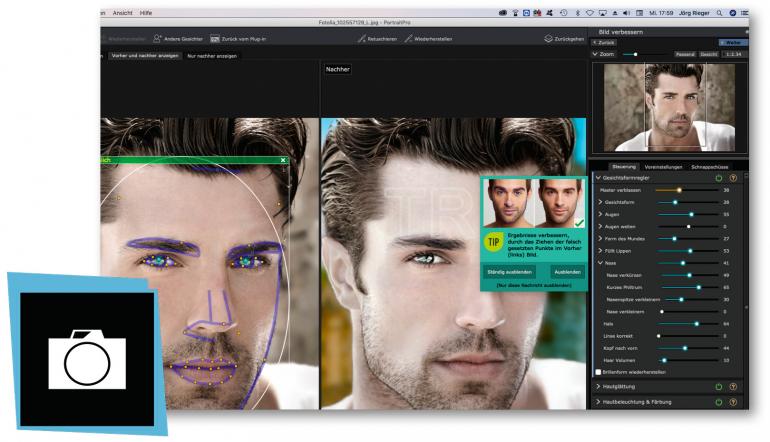770x442 pixels.
Task: Toggle power icon for Gesichtsformregler section
Action: point(719,178)
